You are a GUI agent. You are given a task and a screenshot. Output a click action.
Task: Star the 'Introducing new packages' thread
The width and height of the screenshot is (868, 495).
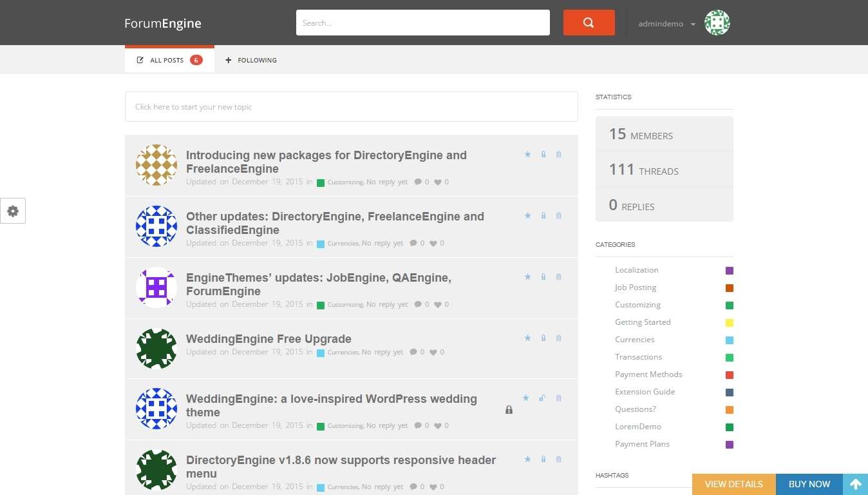(x=527, y=155)
